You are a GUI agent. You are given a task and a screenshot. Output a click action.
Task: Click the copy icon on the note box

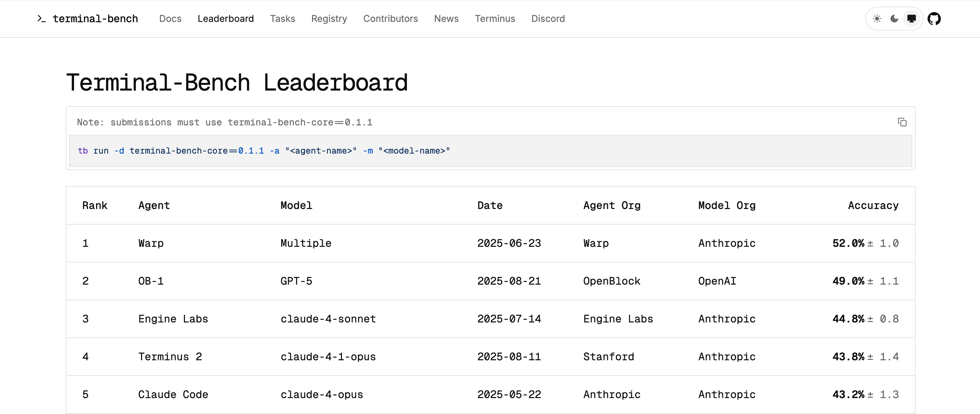point(902,122)
